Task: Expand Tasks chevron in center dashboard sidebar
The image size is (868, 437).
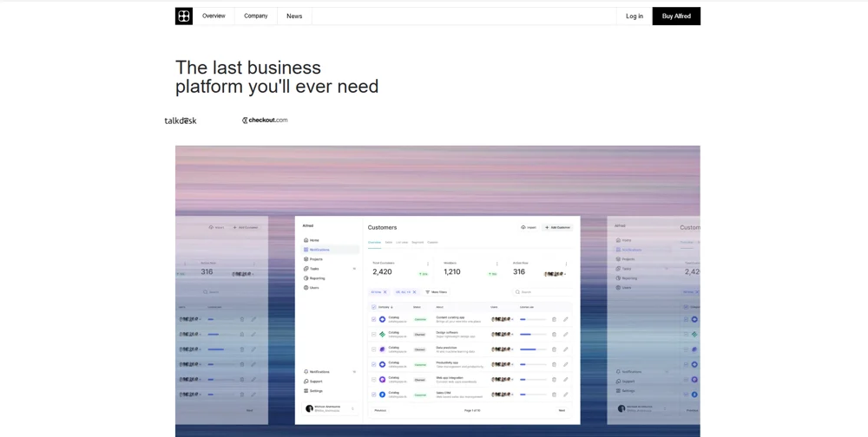Action: pyautogui.click(x=354, y=269)
